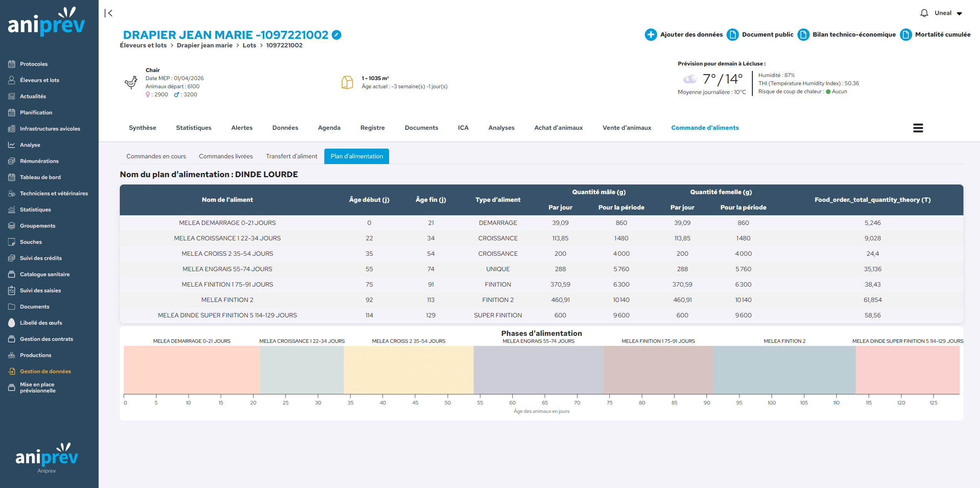Click the edit pencil icon beside lot title
This screenshot has height=488, width=980.
pyautogui.click(x=336, y=35)
